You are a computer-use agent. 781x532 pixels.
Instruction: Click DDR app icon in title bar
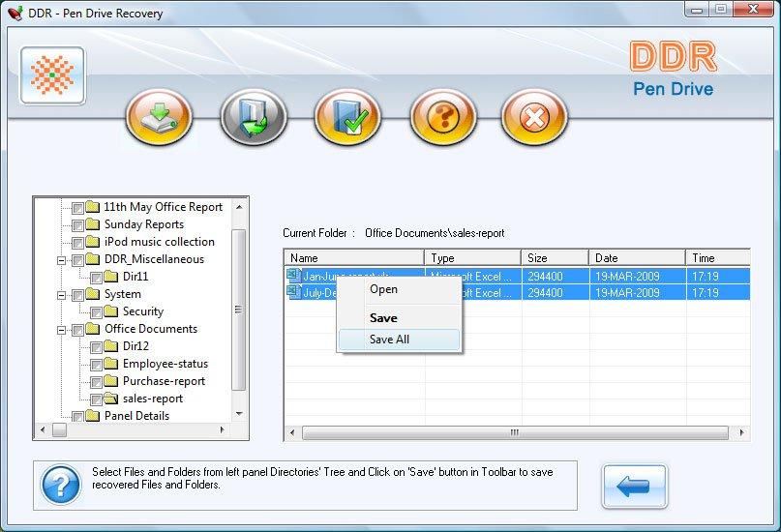tap(15, 13)
